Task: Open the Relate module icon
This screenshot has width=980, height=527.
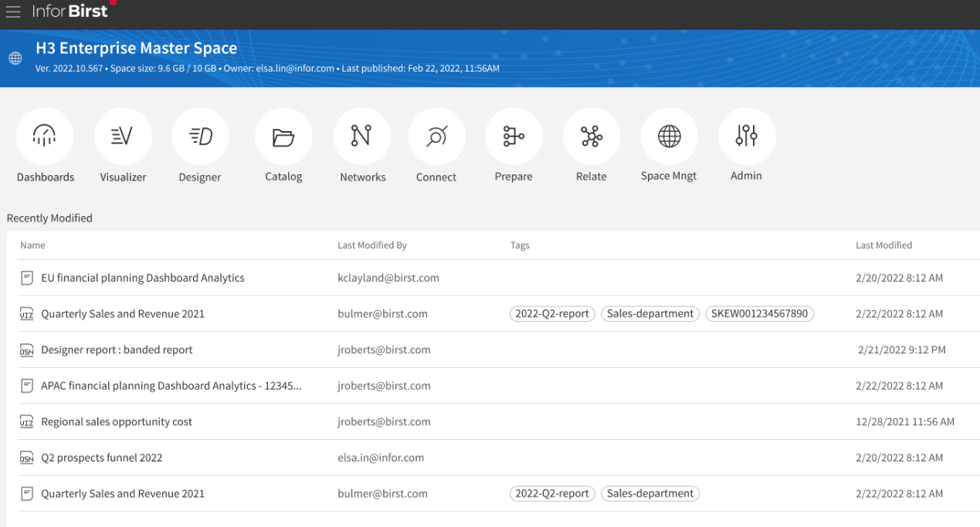Action: (x=592, y=137)
